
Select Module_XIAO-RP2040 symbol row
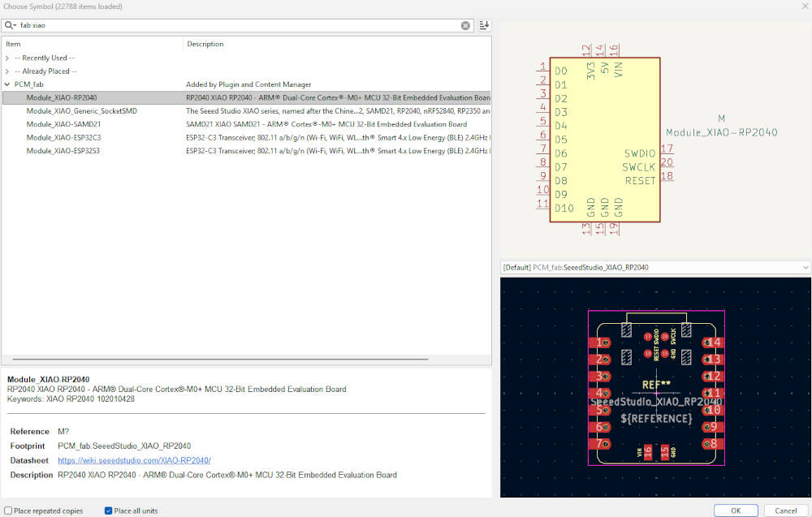246,98
